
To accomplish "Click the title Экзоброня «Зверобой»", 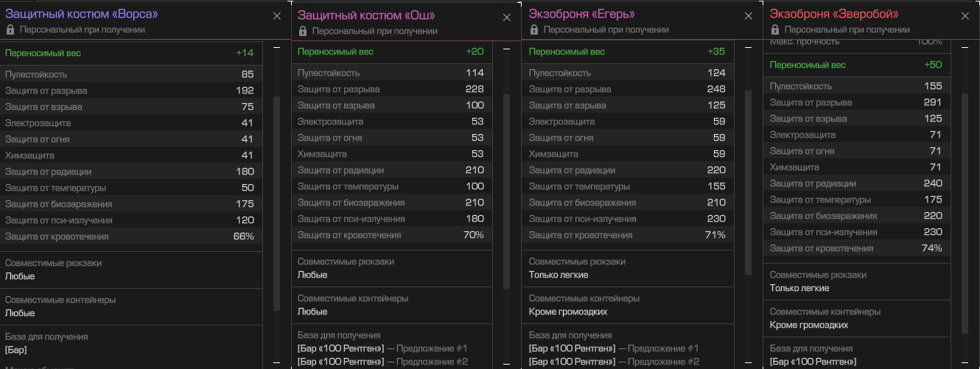I will click(836, 14).
